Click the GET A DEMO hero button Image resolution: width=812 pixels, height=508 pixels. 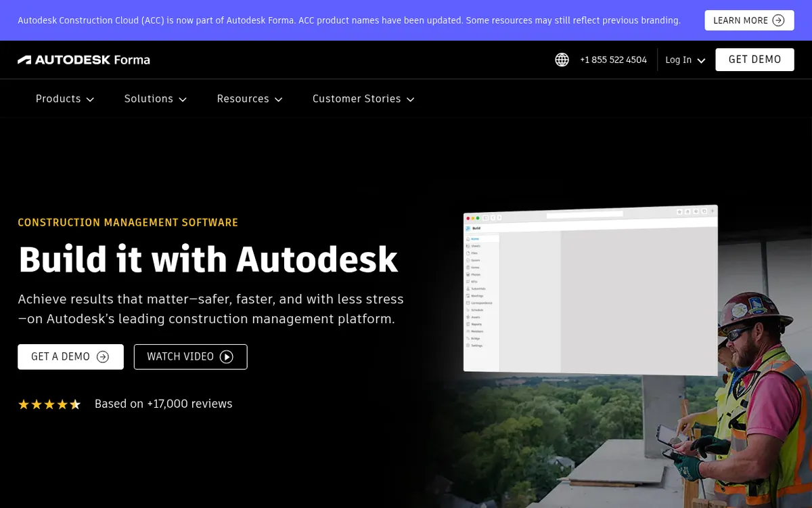pyautogui.click(x=70, y=357)
